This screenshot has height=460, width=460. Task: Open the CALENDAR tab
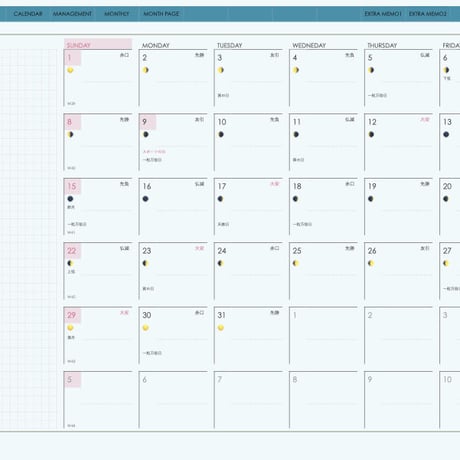coord(28,14)
